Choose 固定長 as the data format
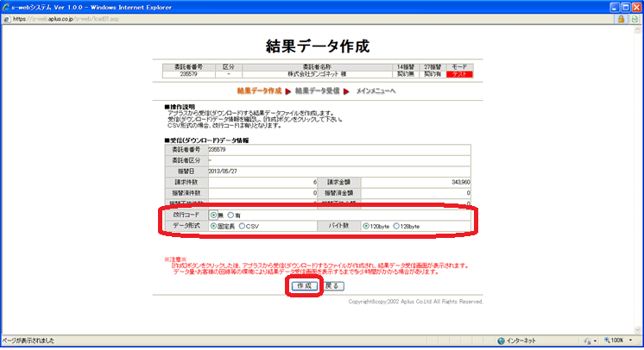The height and width of the screenshot is (350, 644). [214, 226]
